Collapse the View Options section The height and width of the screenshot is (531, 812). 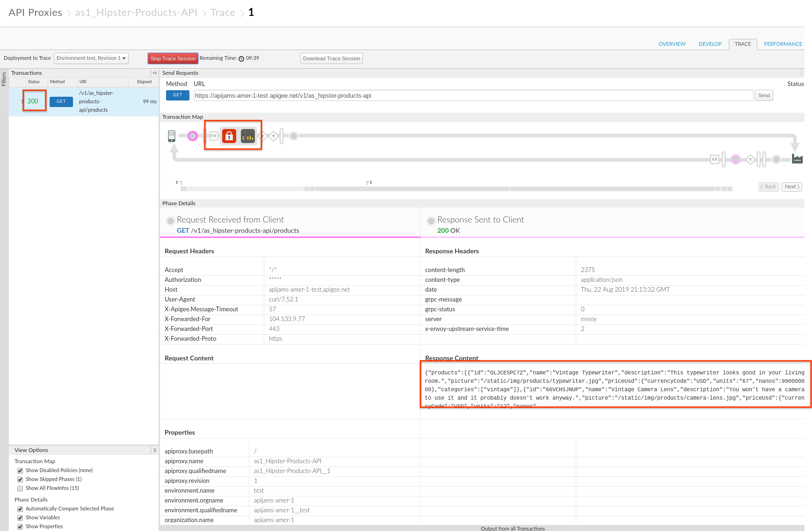pyautogui.click(x=154, y=450)
